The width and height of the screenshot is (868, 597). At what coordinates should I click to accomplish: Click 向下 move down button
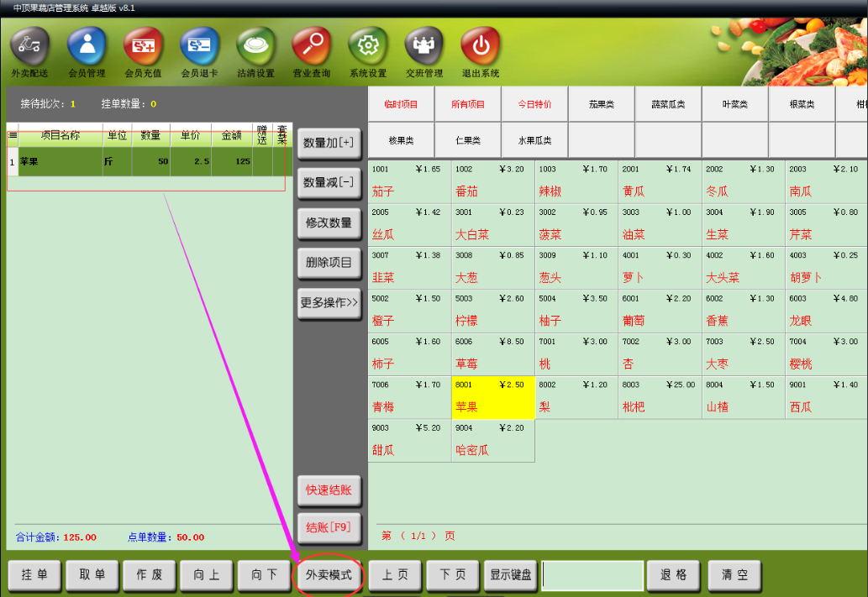click(x=264, y=575)
